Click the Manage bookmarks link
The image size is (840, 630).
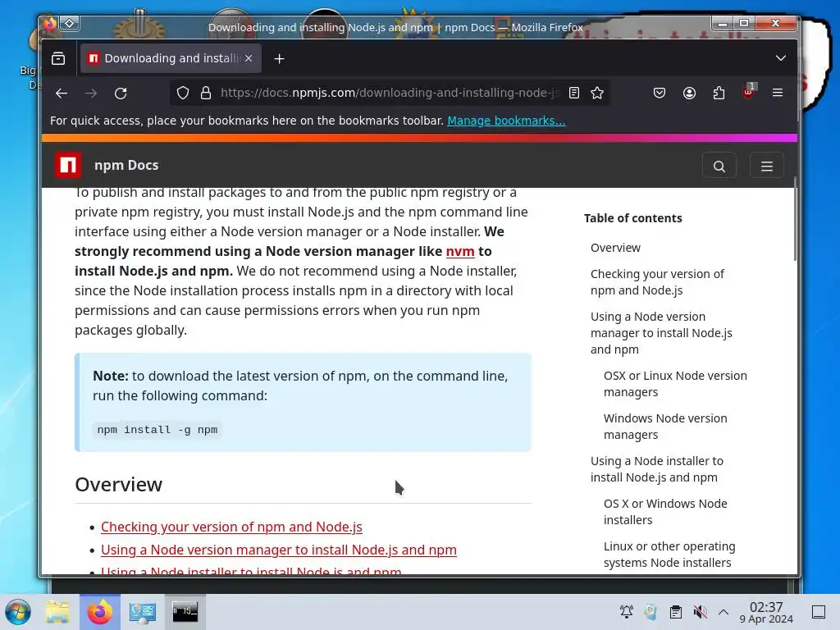[x=506, y=121]
